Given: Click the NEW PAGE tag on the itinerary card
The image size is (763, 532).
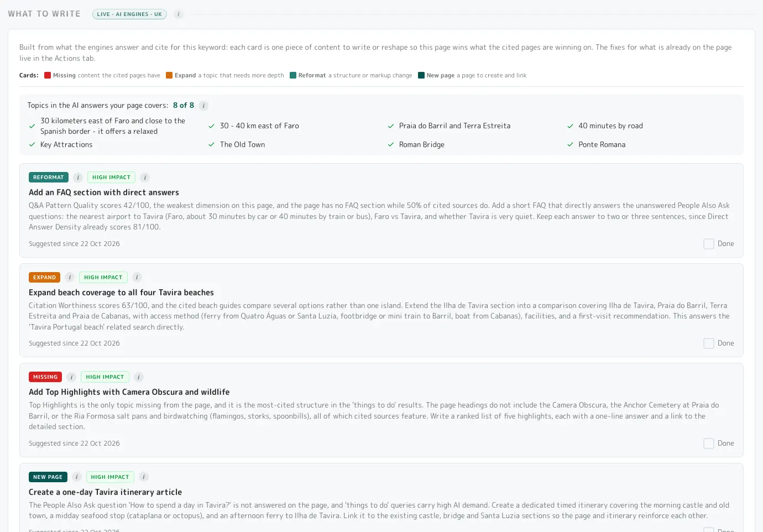Looking at the screenshot, I should pos(48,477).
